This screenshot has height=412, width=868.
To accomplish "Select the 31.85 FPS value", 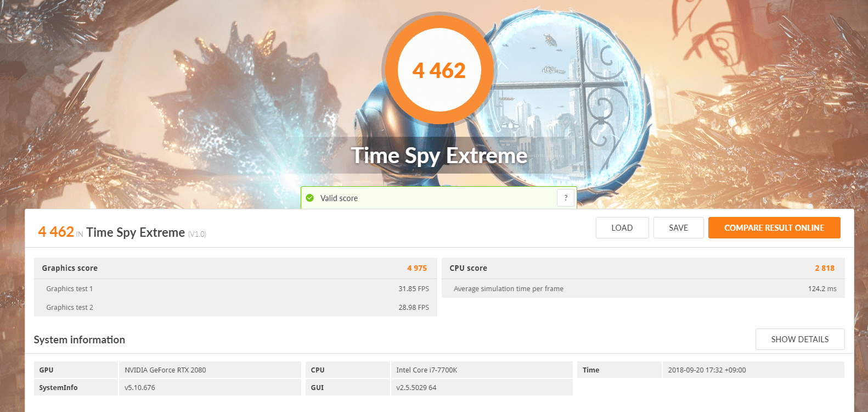I will pos(414,288).
